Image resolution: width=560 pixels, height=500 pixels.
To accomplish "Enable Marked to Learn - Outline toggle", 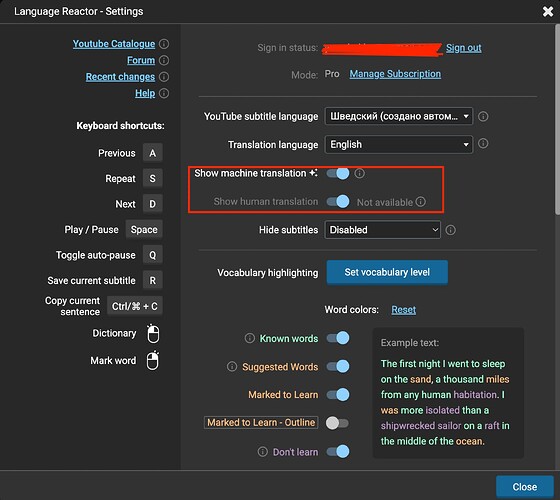I will click(x=337, y=423).
